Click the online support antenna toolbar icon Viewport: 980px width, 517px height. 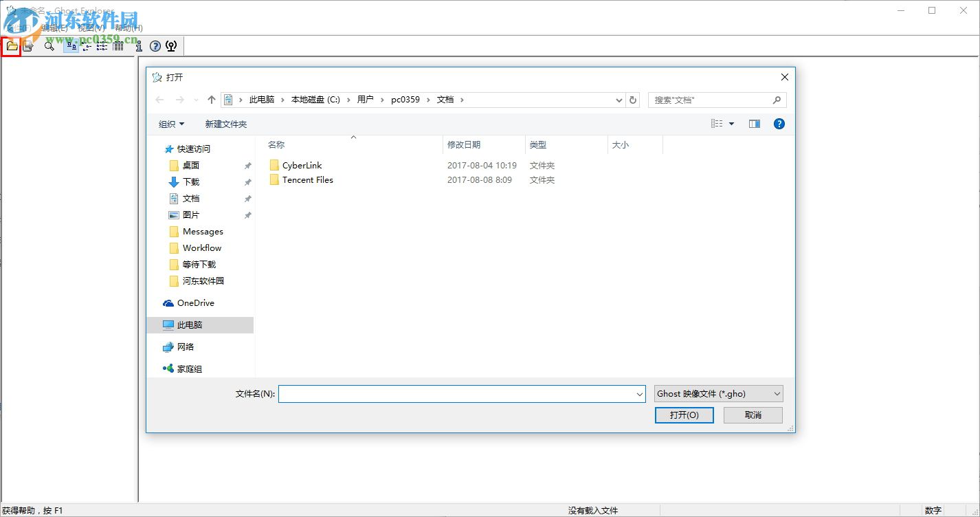(170, 46)
